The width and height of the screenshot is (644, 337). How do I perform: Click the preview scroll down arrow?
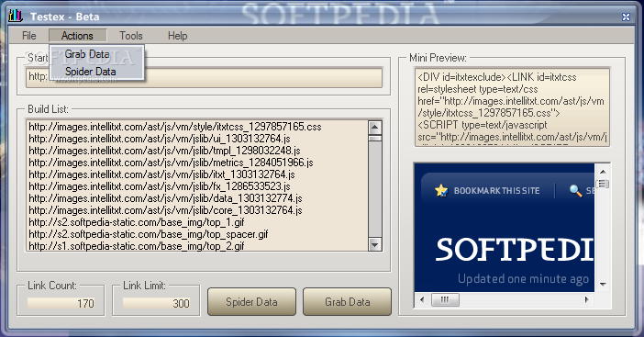point(603,285)
